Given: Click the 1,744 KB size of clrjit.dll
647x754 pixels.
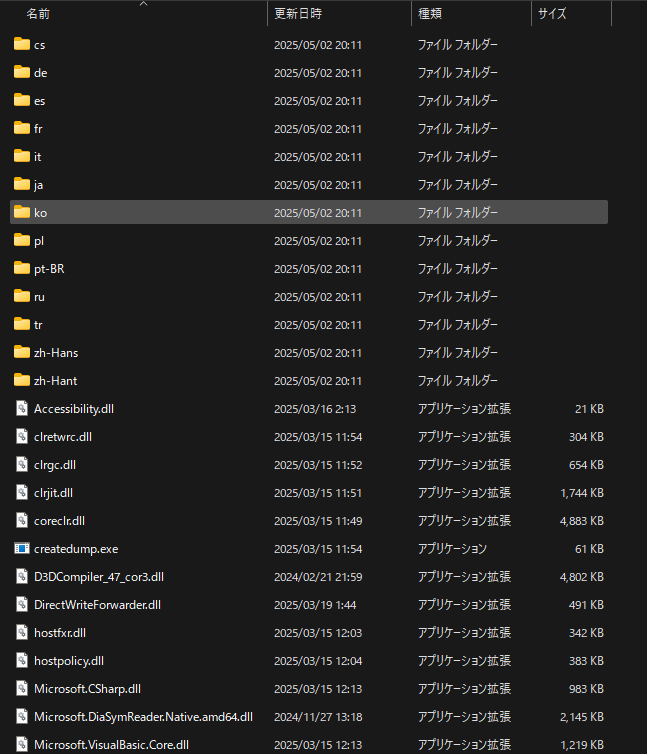Looking at the screenshot, I should [582, 493].
